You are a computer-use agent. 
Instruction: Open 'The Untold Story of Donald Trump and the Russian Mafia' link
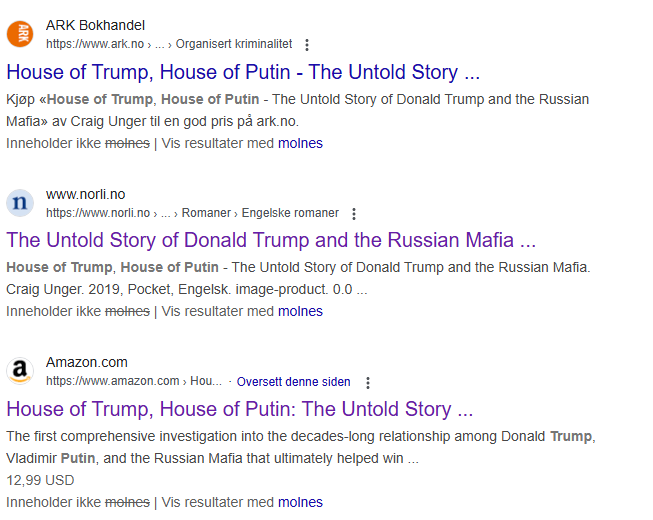tap(271, 240)
